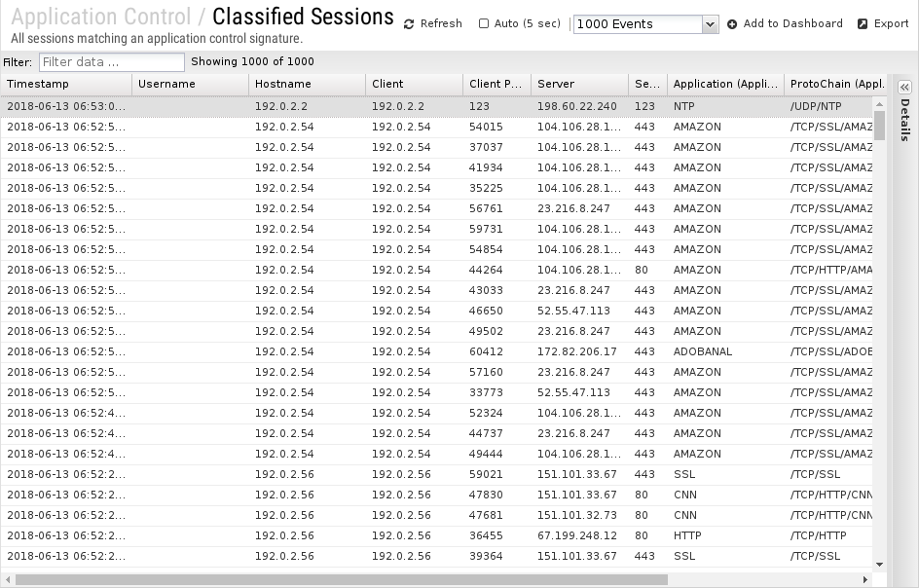
Task: Focus the Filter data input field
Action: tap(112, 62)
